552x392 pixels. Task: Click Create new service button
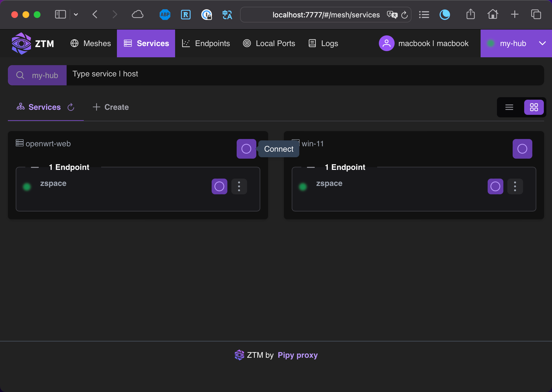[110, 107]
